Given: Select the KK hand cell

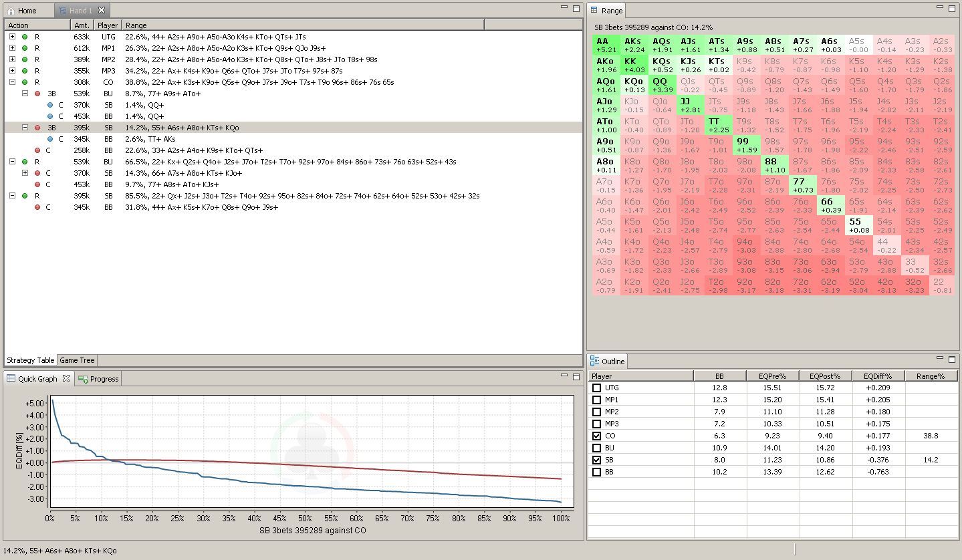Looking at the screenshot, I should 634,65.
